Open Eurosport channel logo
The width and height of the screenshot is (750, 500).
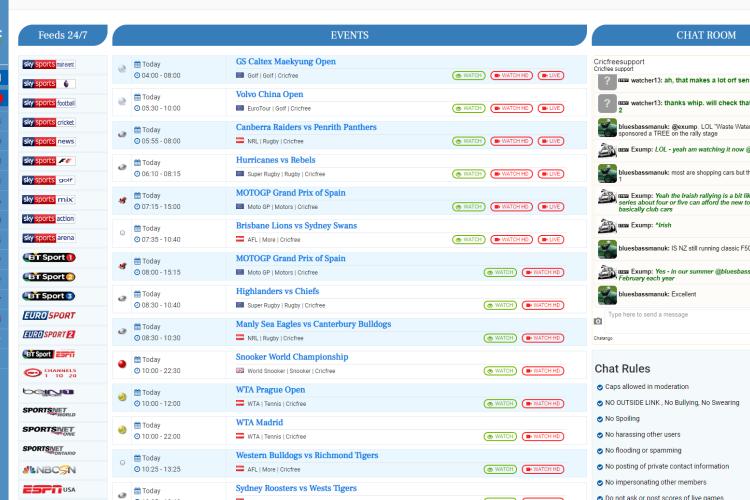coord(49,315)
